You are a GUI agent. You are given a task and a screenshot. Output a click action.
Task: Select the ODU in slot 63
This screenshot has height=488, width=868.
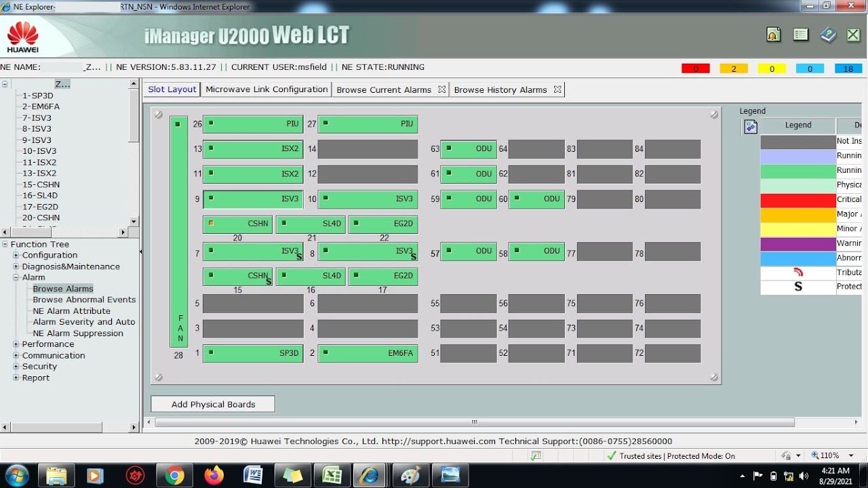tap(469, 149)
